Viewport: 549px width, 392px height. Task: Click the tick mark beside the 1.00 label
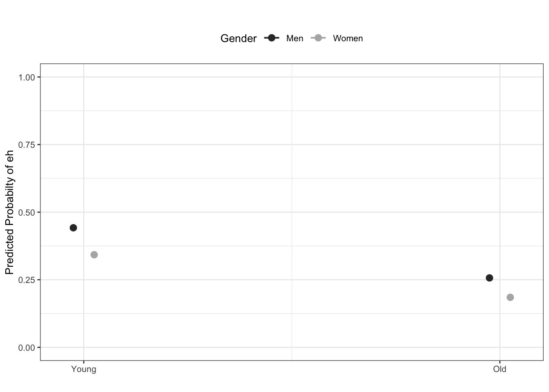[x=39, y=77]
